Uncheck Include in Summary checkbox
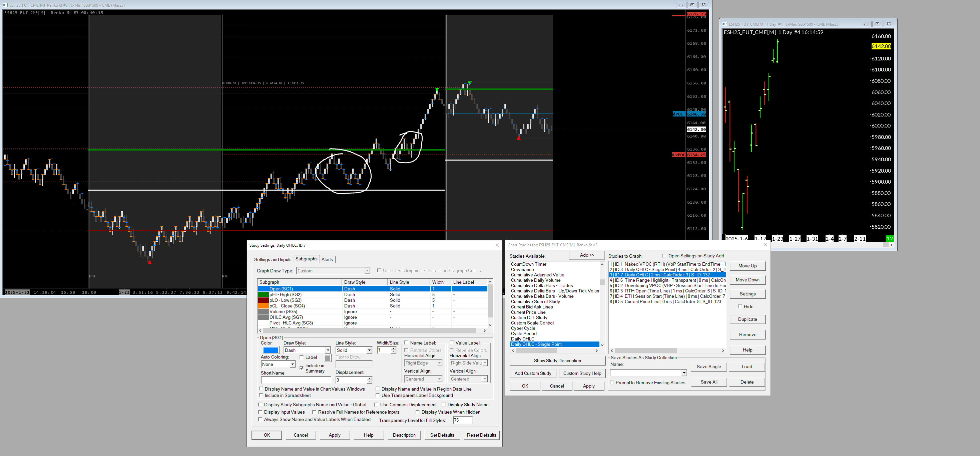Screen dimensions: 980x456 click(x=302, y=368)
